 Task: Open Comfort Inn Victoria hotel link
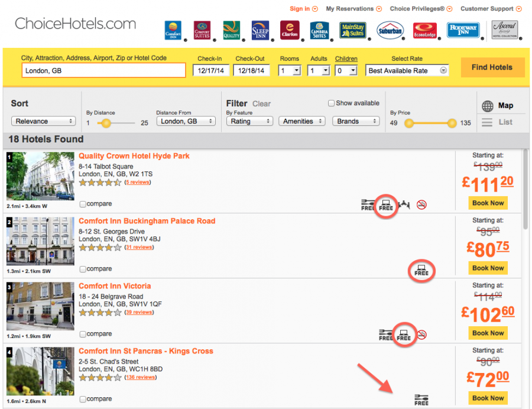point(115,286)
